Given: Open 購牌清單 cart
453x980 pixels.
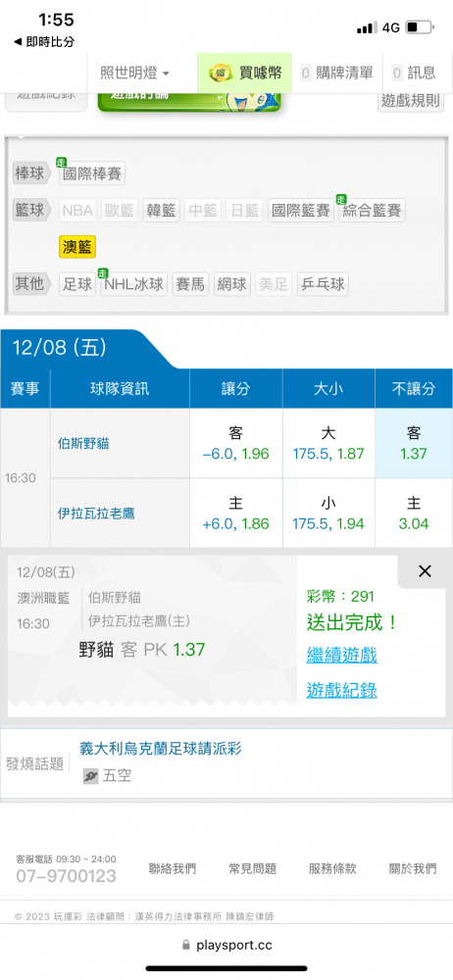Looking at the screenshot, I should pos(336,73).
